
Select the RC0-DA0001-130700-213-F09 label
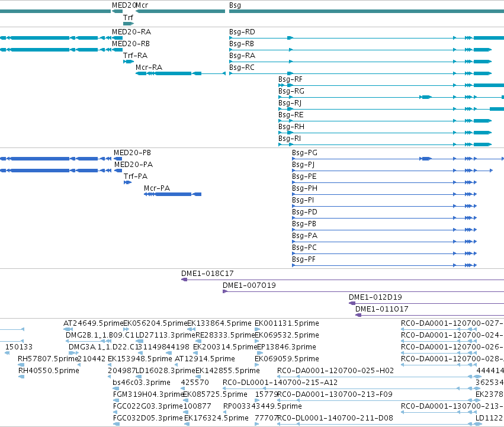pyautogui.click(x=335, y=394)
